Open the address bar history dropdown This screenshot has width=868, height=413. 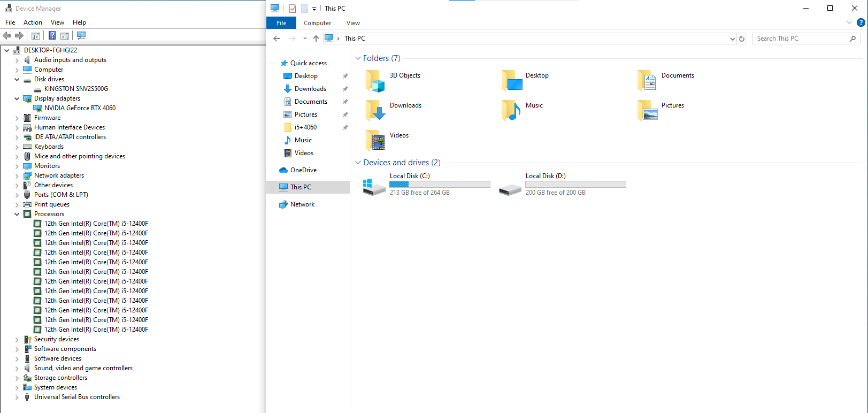[x=733, y=39]
